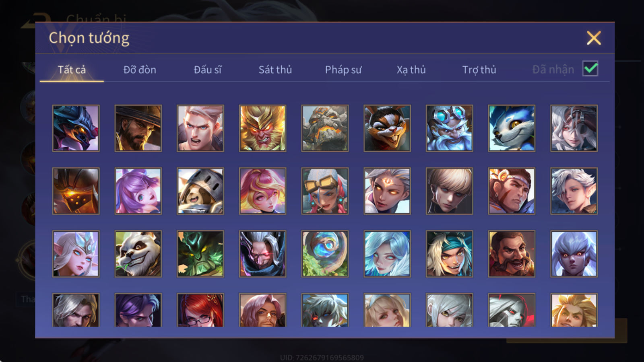
Task: Select the raccoon in knight helmet
Action: pyautogui.click(x=200, y=191)
